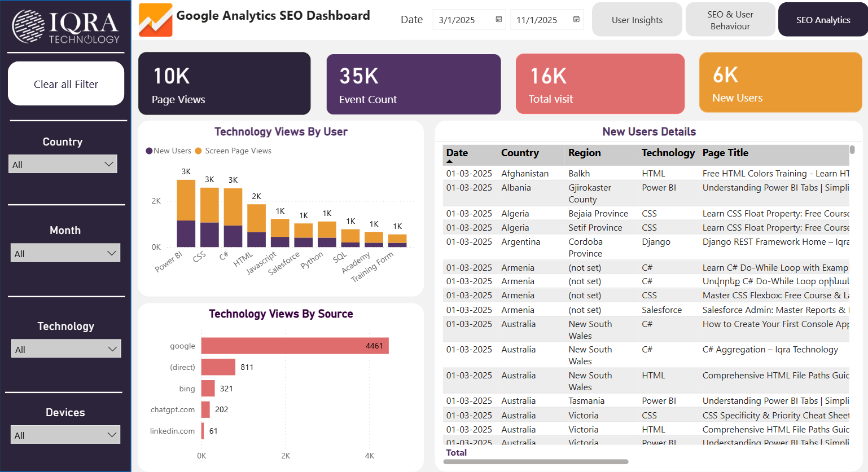Open the end date calendar picker icon

click(576, 20)
